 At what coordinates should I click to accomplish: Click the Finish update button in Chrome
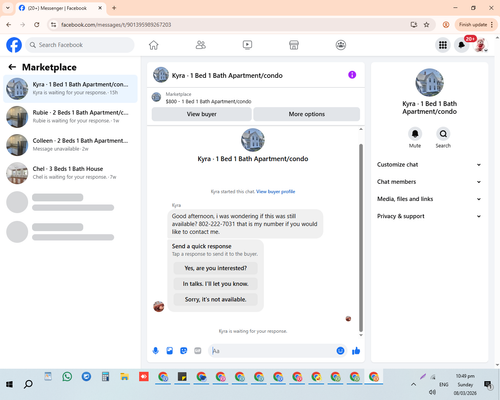(473, 25)
